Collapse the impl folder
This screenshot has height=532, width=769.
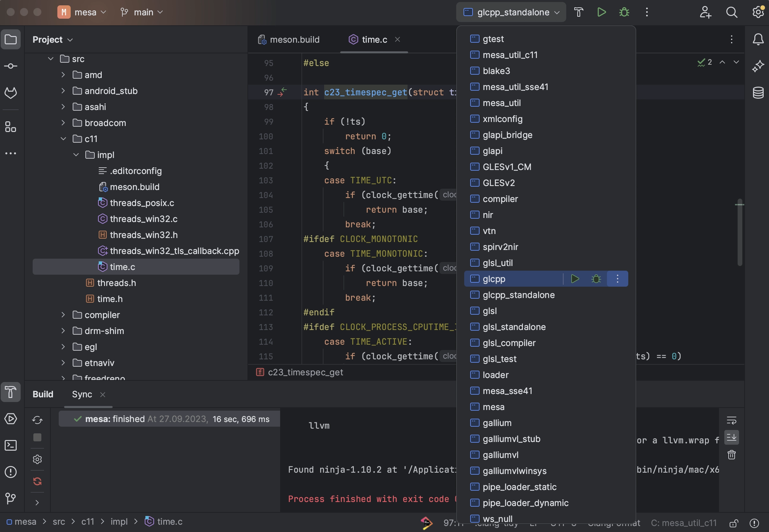pyautogui.click(x=76, y=155)
